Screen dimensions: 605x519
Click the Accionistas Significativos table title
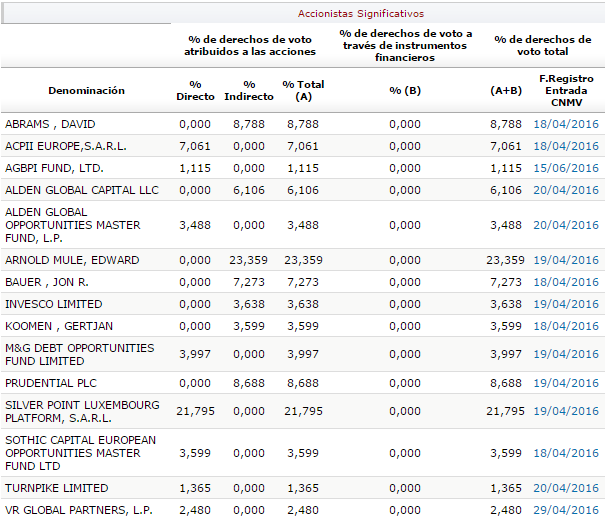360,14
